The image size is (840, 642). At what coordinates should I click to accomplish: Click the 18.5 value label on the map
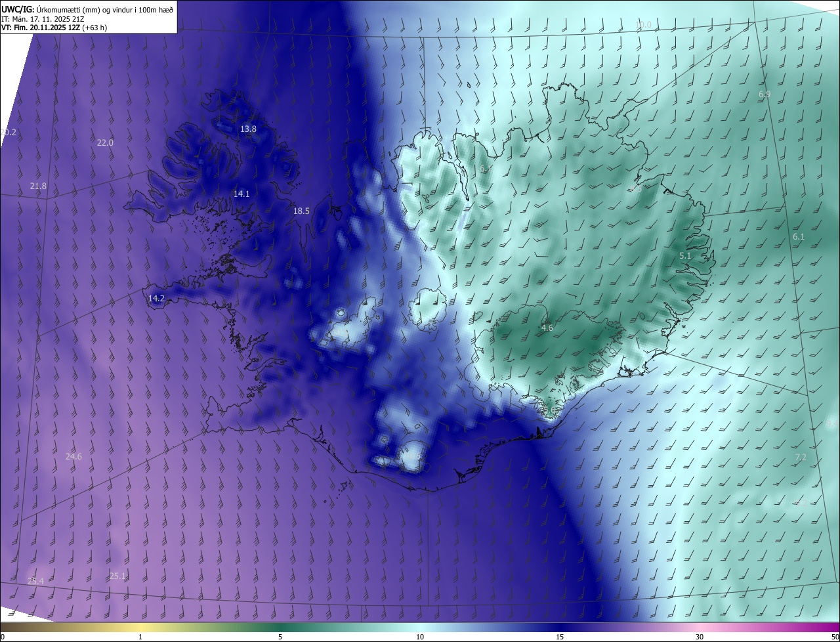pos(301,211)
